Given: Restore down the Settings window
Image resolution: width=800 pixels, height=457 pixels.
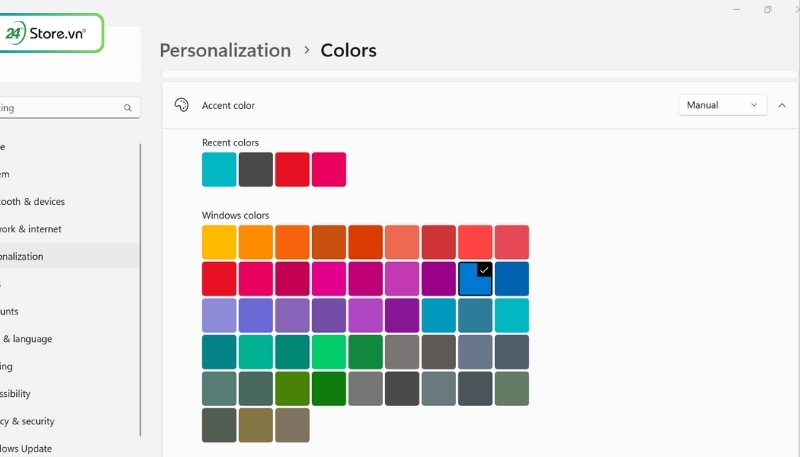Looking at the screenshot, I should point(767,9).
